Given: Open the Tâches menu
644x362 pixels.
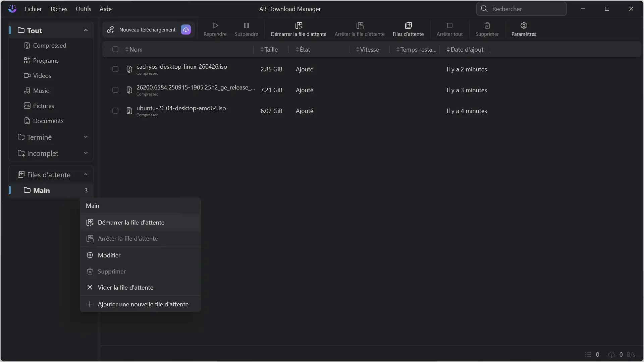Looking at the screenshot, I should coord(59,9).
